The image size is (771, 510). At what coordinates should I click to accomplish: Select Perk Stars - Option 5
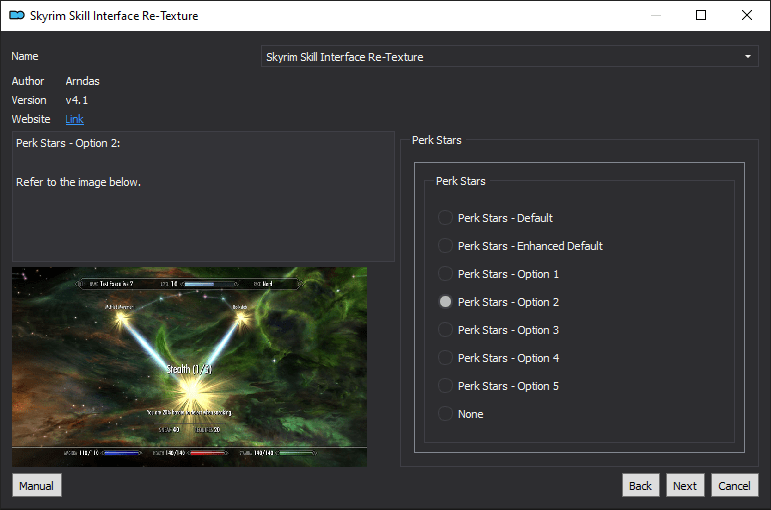(x=445, y=386)
